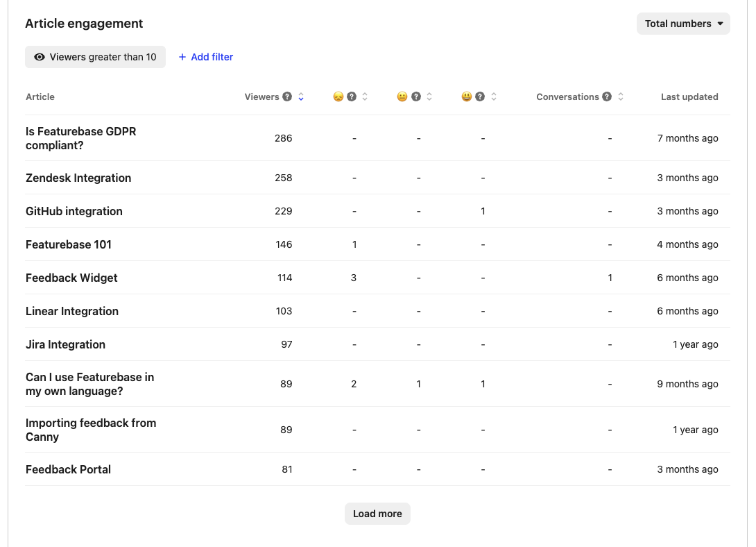The height and width of the screenshot is (547, 756).
Task: Click the Viewers greater than 10 filter
Action: (x=96, y=57)
